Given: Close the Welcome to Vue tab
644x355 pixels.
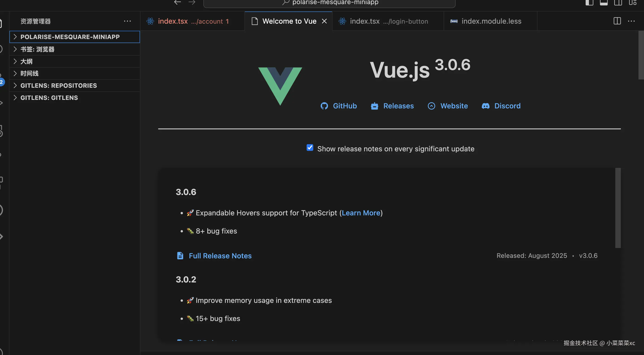Looking at the screenshot, I should pos(324,21).
